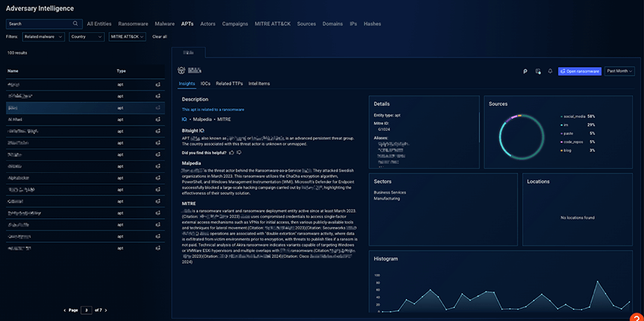This screenshot has height=321, width=644.
Task: Click the thumbs down icon
Action: [x=239, y=153]
